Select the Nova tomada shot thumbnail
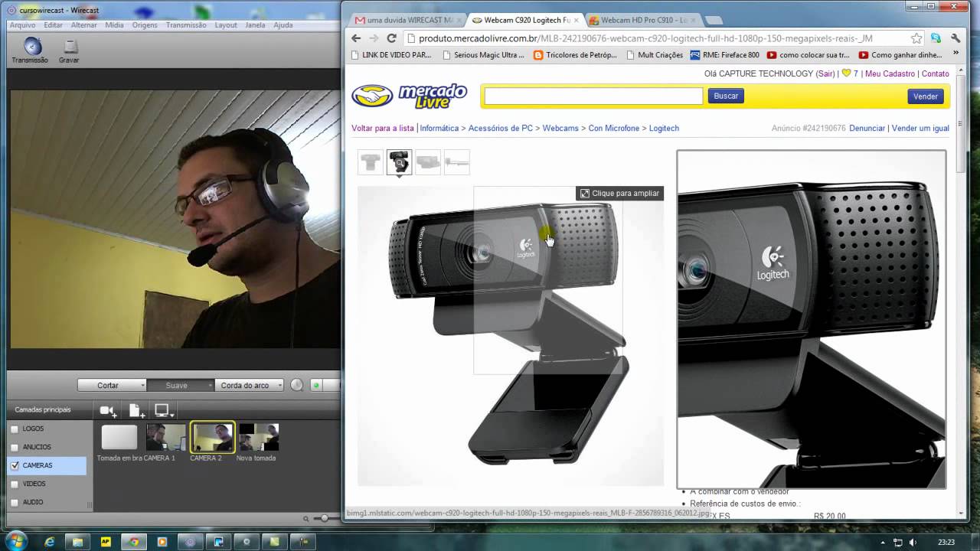980x551 pixels. click(x=259, y=438)
